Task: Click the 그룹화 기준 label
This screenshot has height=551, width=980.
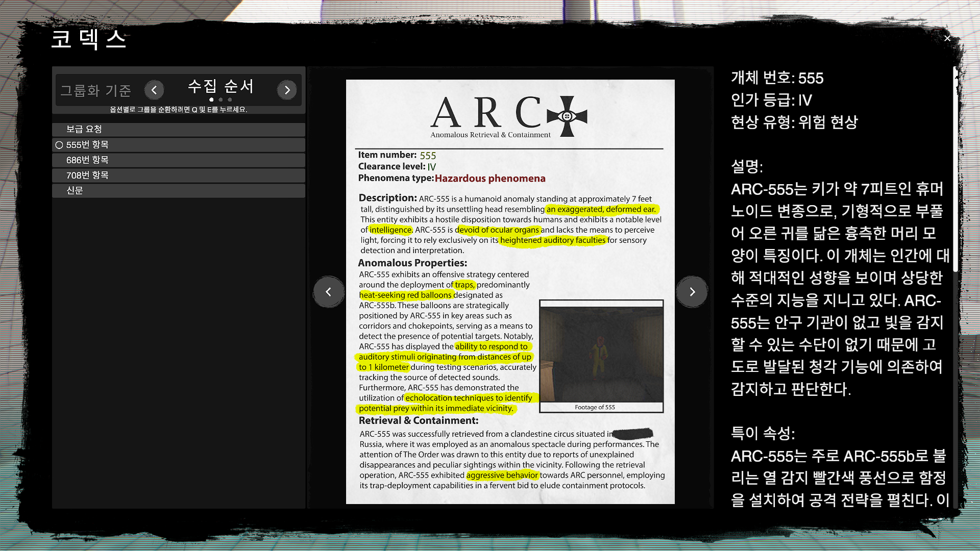Action: [96, 91]
